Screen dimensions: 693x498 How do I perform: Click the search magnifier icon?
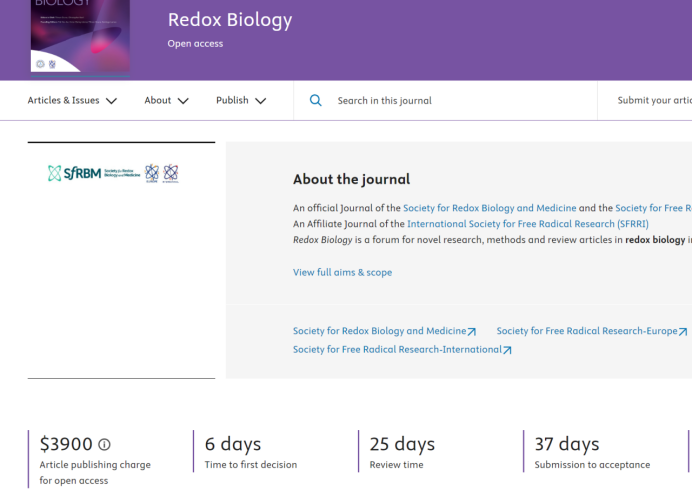pyautogui.click(x=316, y=100)
